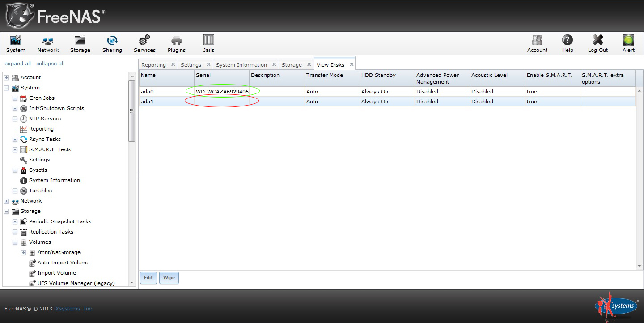Screen dimensions: 644x323
Task: Open the Plugins toolbar icon
Action: tap(177, 44)
